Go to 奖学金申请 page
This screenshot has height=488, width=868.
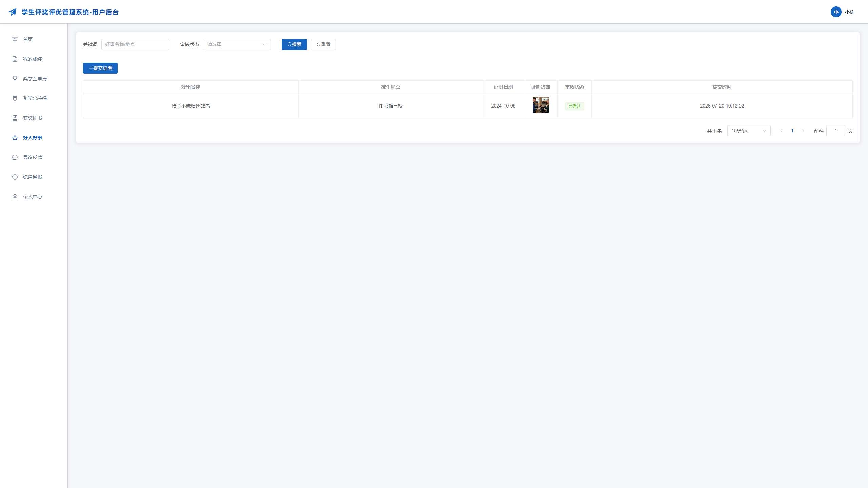coord(34,79)
